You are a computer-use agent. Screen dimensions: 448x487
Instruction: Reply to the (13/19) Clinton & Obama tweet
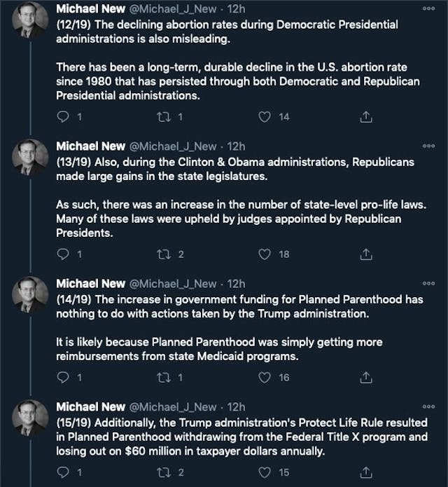pyautogui.click(x=62, y=254)
